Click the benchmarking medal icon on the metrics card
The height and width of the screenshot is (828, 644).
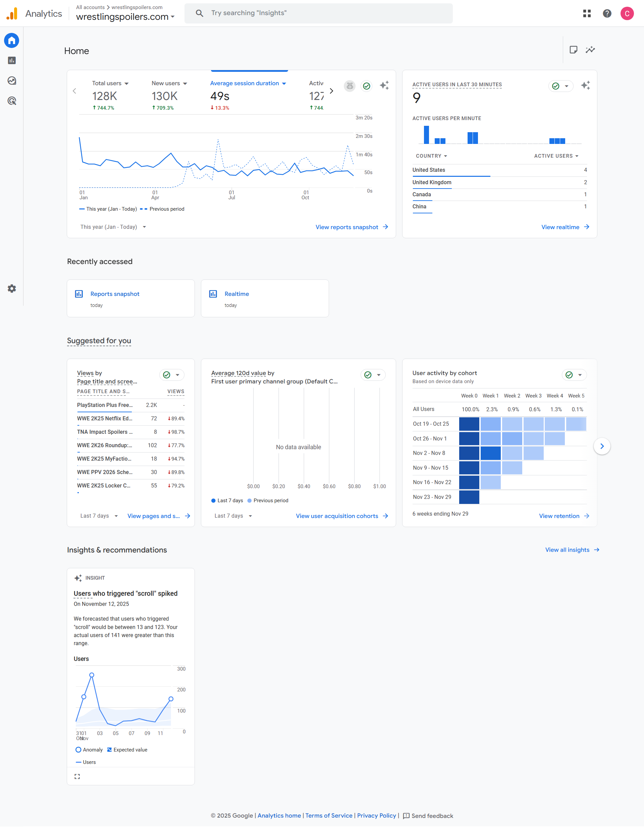[x=349, y=86]
